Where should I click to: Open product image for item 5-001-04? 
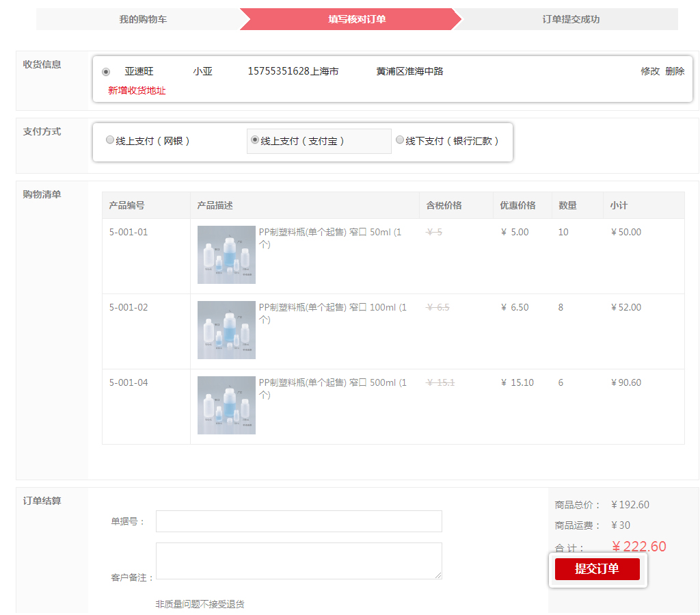(x=226, y=405)
